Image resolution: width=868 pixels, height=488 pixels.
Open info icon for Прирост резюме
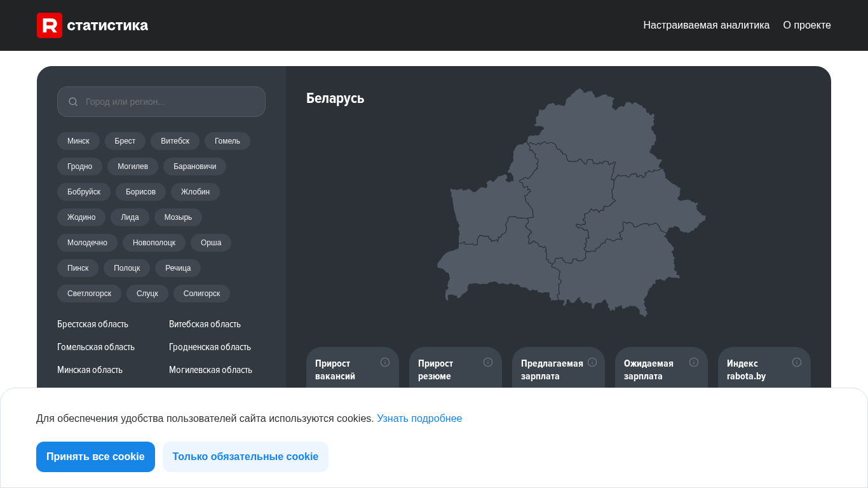click(488, 362)
